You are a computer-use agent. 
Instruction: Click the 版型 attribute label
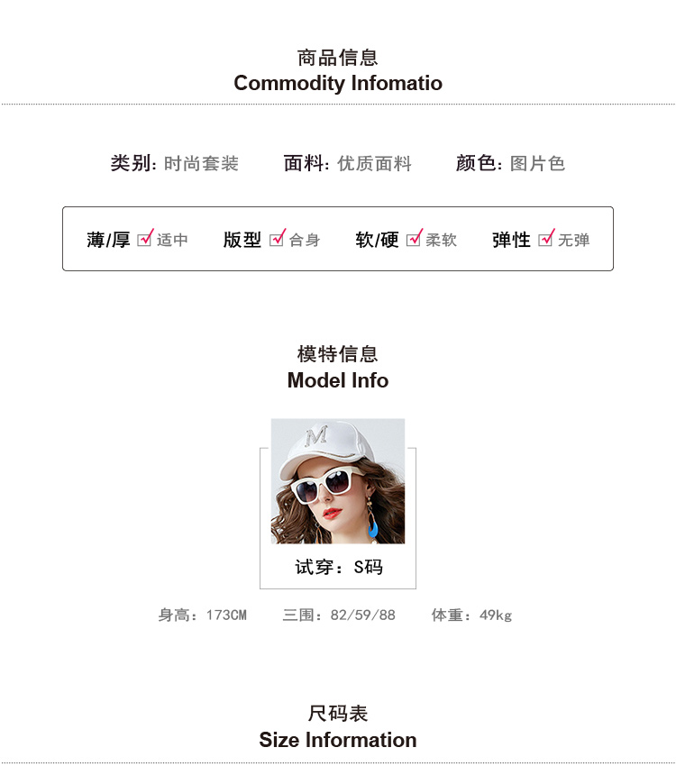242,240
